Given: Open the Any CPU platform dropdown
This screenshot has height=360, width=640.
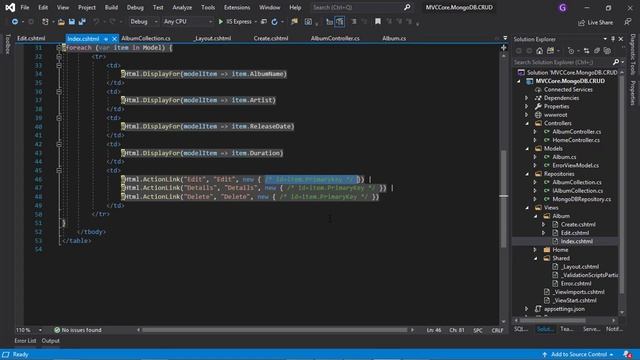Looking at the screenshot, I should [x=188, y=22].
